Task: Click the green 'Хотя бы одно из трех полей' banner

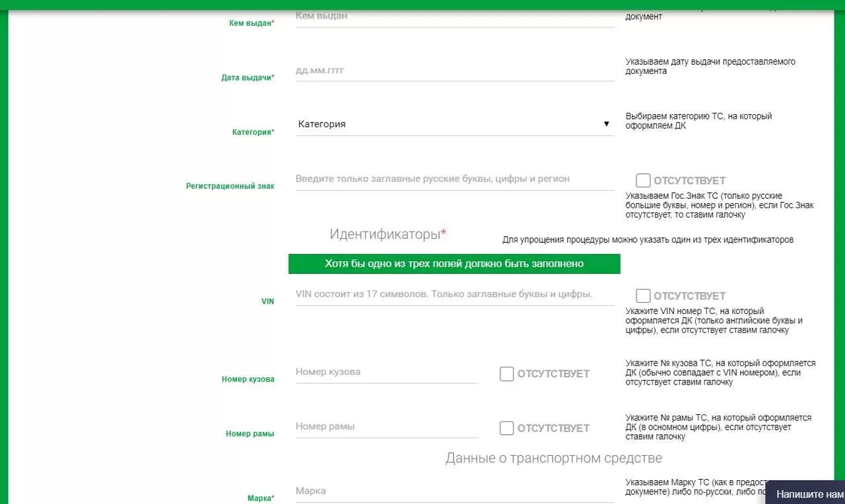Action: tap(454, 264)
